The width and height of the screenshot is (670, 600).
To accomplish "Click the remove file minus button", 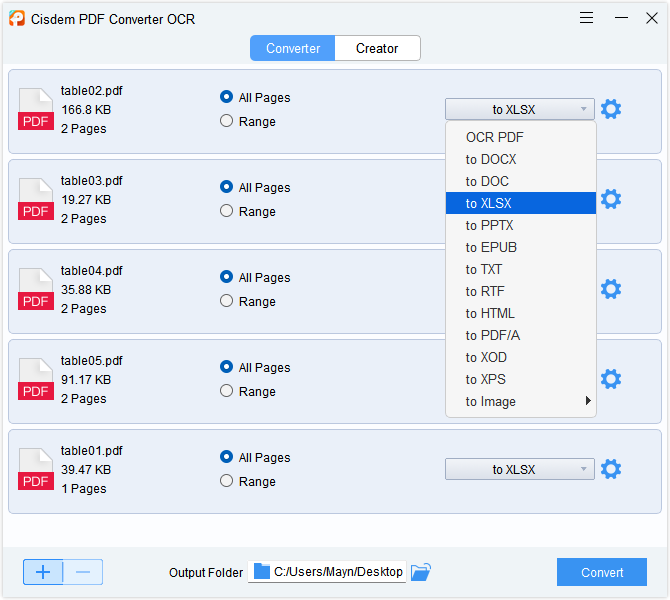I will coord(83,572).
